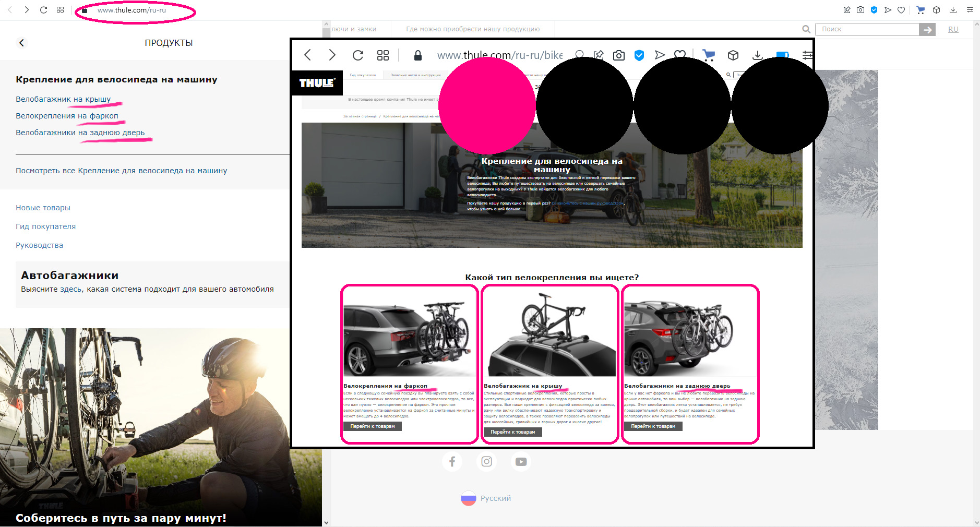Click the back arrow in the inset screenshot toolbar

point(308,55)
